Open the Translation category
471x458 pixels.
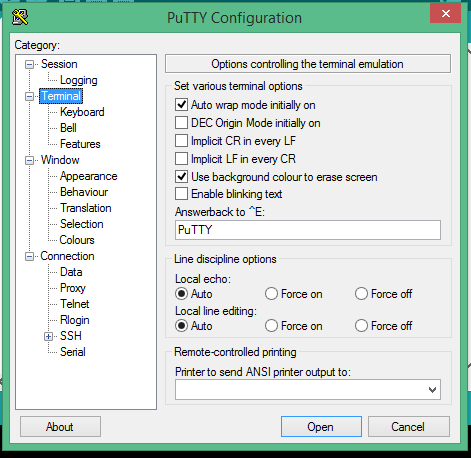(86, 208)
